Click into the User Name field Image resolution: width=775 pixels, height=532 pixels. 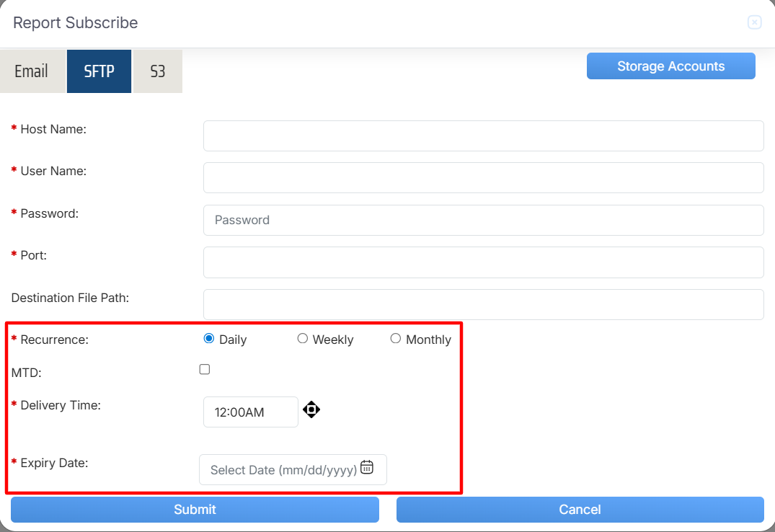483,177
